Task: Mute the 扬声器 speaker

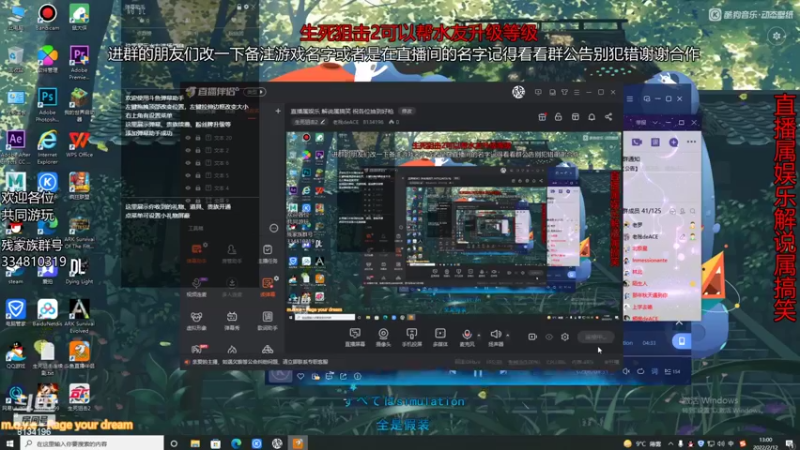Action: pyautogui.click(x=495, y=337)
